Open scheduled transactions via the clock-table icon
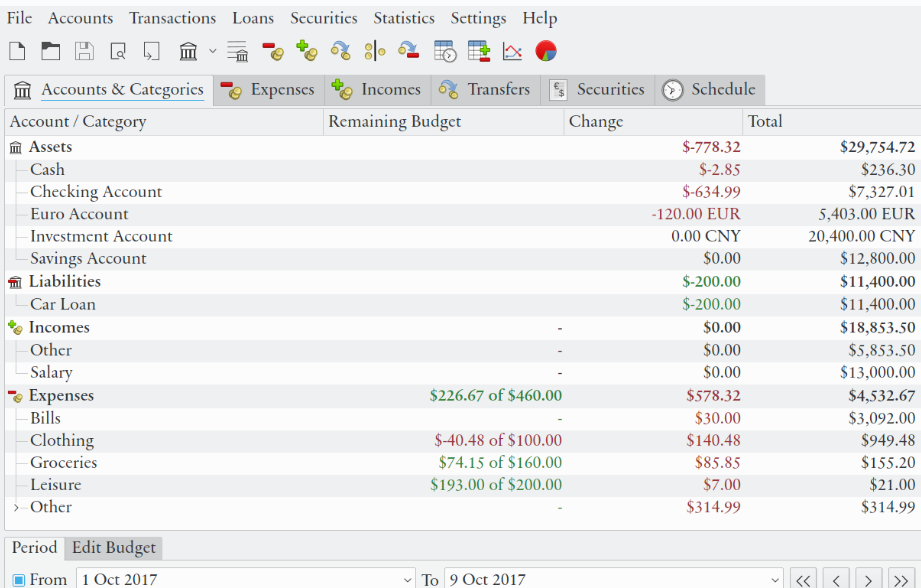This screenshot has width=921, height=588. tap(444, 51)
